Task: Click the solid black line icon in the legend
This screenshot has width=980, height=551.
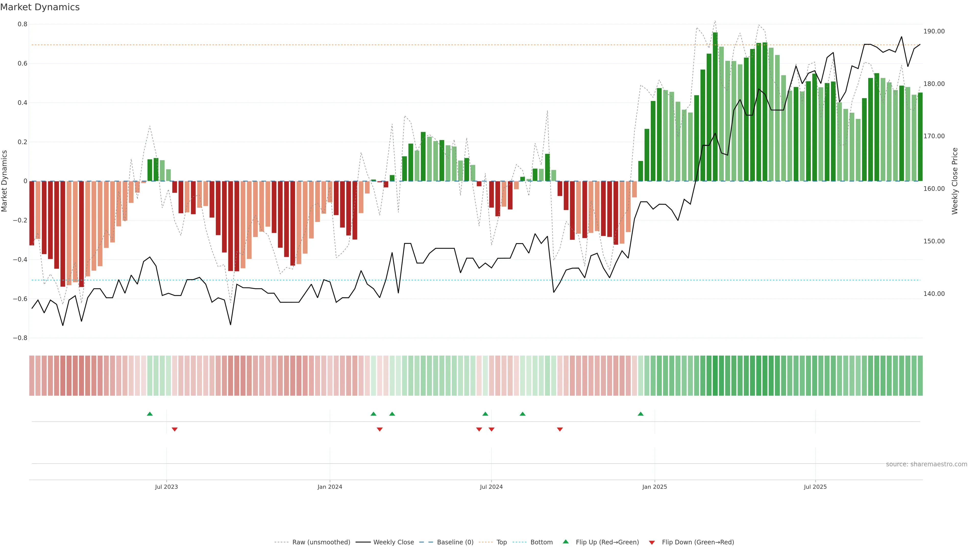Action: pos(363,542)
